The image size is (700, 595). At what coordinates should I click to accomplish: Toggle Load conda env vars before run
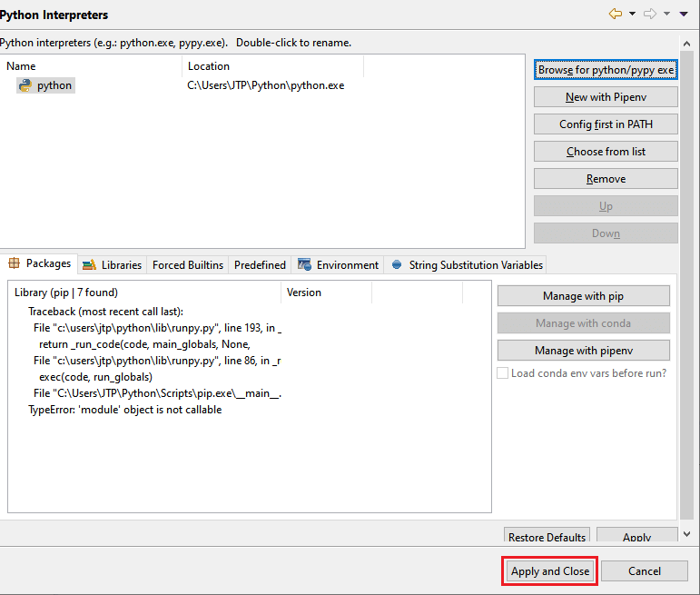(x=503, y=373)
